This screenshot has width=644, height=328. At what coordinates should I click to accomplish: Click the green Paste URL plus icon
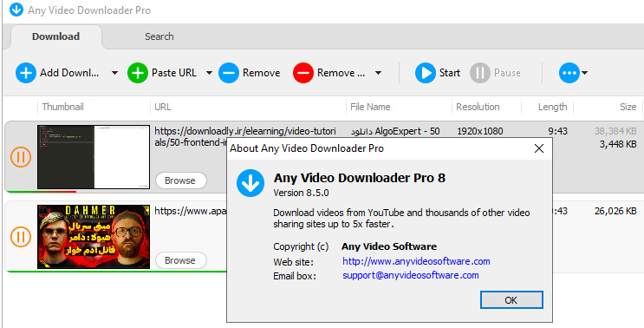[138, 73]
